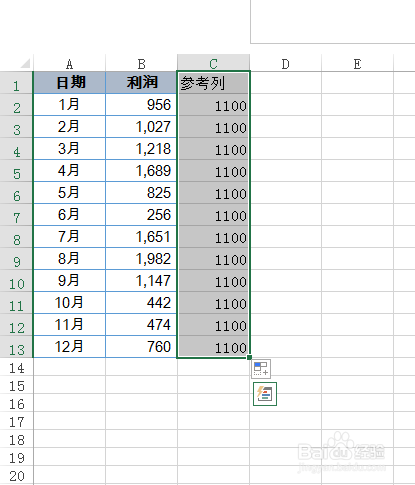Select the 6月 cell
Screen dimensions: 415x485
click(70, 215)
